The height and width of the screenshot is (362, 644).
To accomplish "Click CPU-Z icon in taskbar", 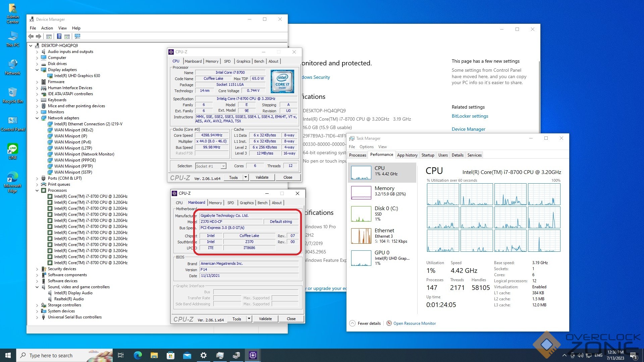I will [253, 355].
